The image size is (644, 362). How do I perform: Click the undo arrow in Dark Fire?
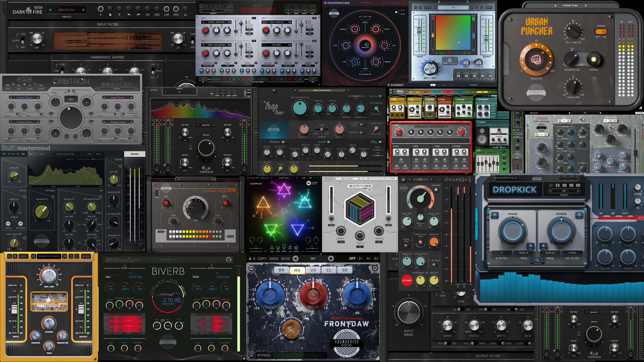(x=129, y=15)
